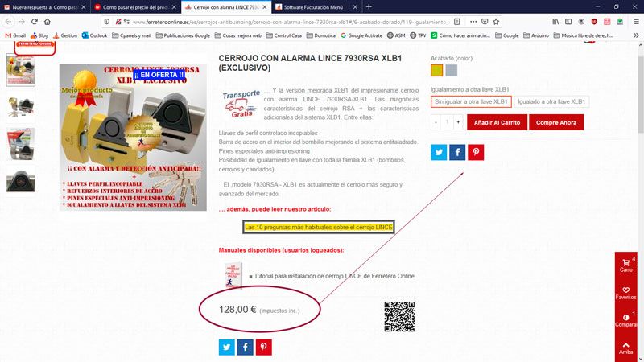Viewport: 644px width, 362px height.
Task: Open the Gmail bookmark
Action: click(x=15, y=35)
